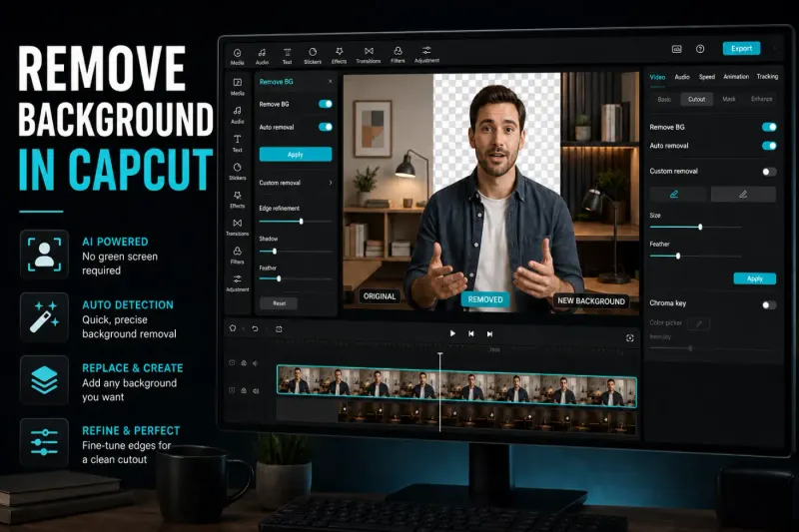Open Media in the top toolbar
The height and width of the screenshot is (532, 799).
[x=237, y=56]
